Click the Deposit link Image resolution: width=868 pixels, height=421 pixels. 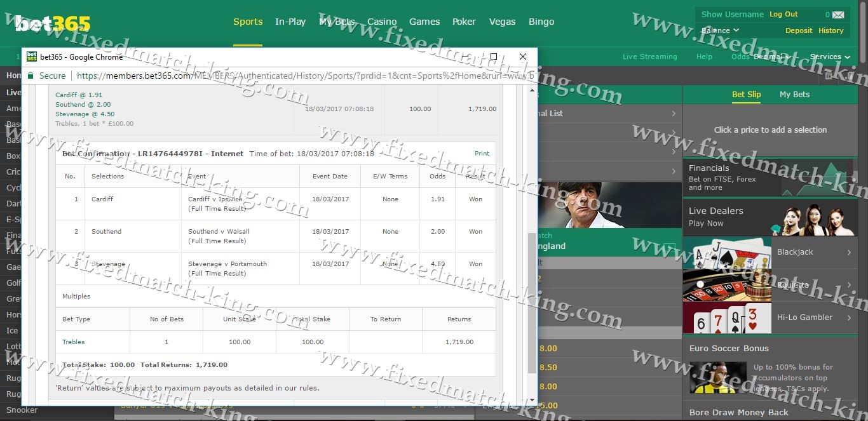coord(799,30)
